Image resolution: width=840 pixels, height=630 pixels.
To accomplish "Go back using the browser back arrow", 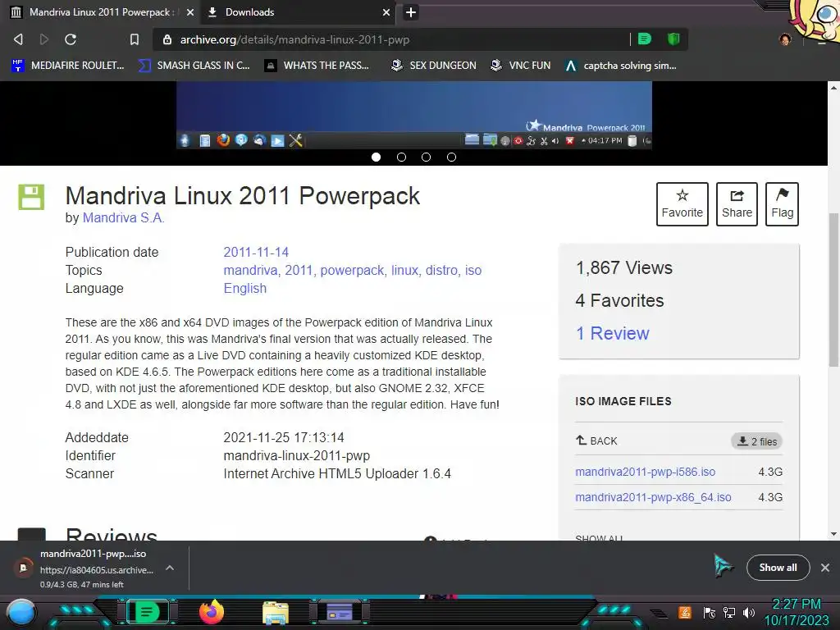I will (18, 39).
